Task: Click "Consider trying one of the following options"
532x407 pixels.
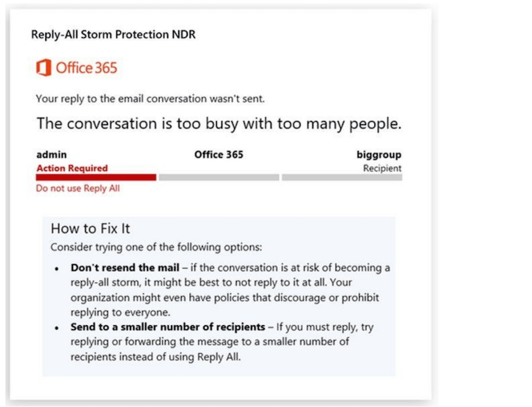Action: (156, 247)
